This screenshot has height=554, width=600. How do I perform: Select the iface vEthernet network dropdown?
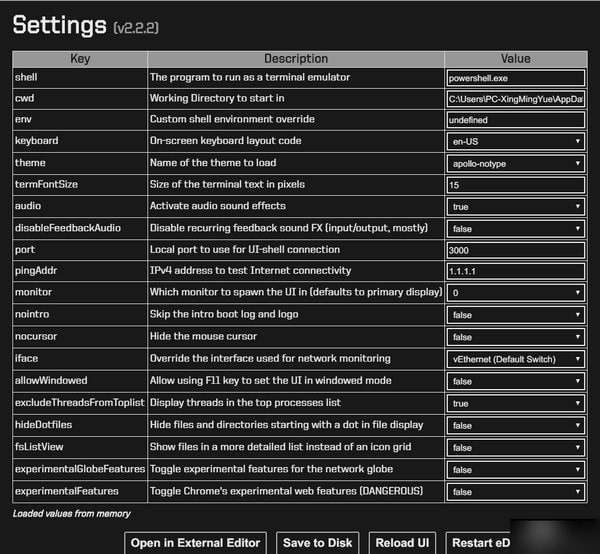515,359
